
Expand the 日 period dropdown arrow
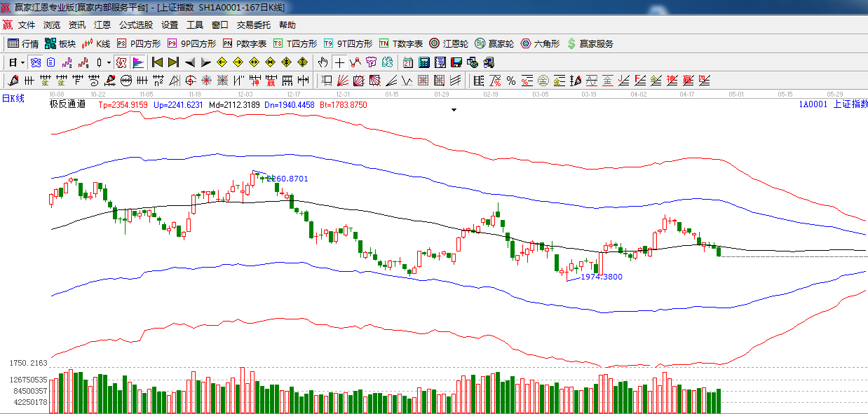pyautogui.click(x=22, y=62)
